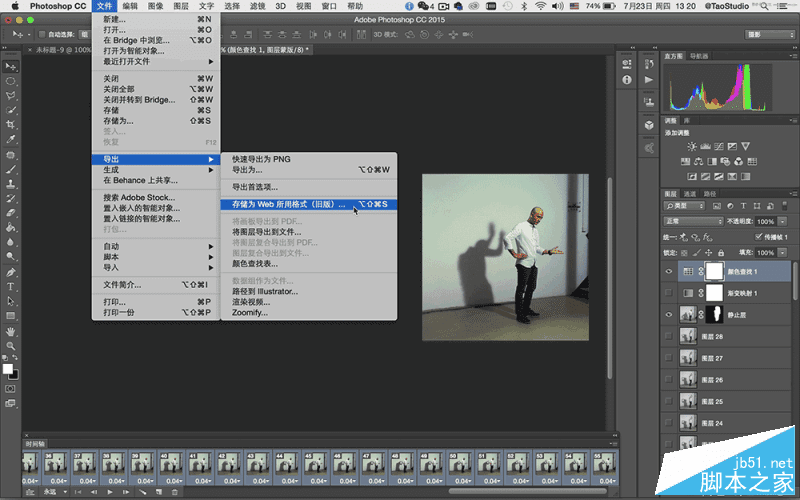Select the Type tool
The width and height of the screenshot is (800, 500).
click(11, 286)
